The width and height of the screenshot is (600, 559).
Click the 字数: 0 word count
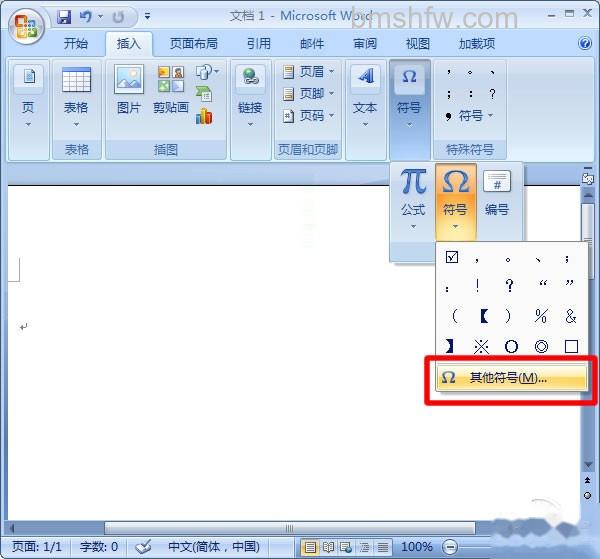[99, 547]
